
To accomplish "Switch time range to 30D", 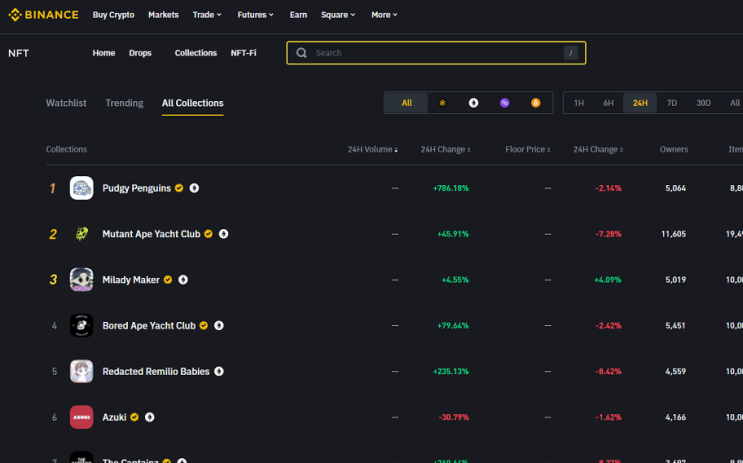I will (x=703, y=103).
